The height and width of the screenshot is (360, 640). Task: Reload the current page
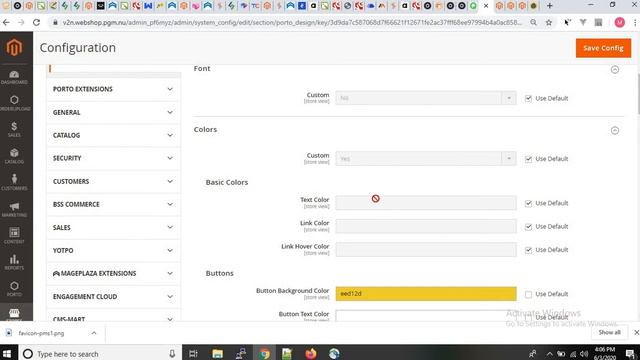[36, 23]
